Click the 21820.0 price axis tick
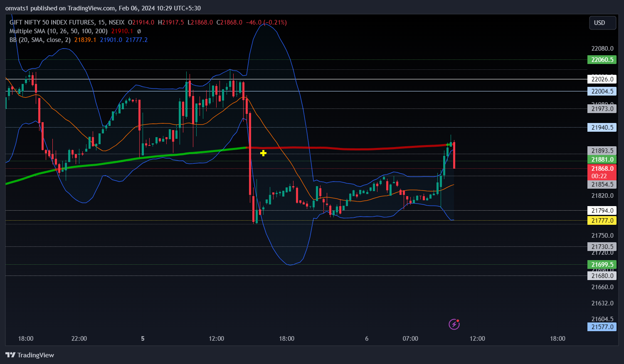This screenshot has width=624, height=364. pyautogui.click(x=602, y=196)
